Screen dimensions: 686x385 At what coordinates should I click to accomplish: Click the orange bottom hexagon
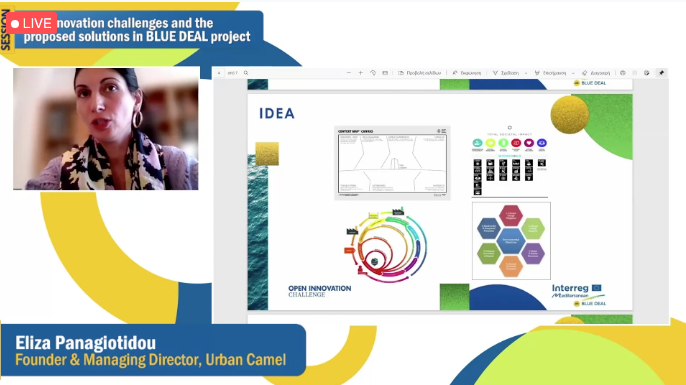click(511, 266)
